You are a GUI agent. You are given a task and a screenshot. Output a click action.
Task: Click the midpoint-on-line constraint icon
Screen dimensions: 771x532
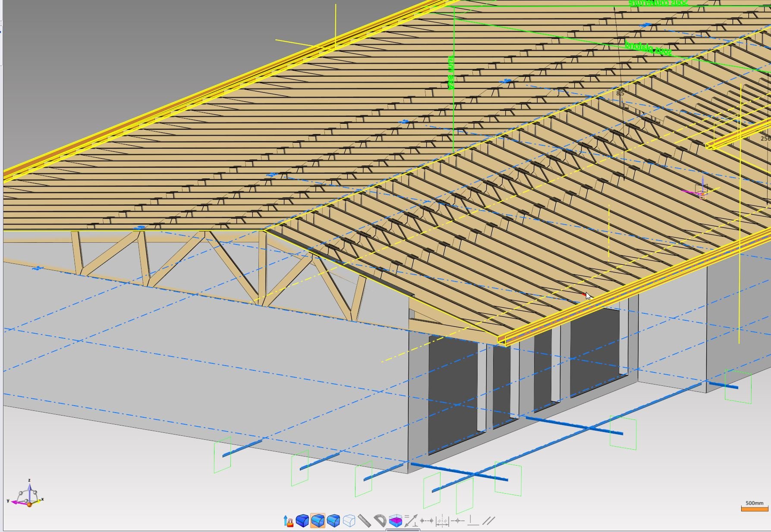[x=458, y=521]
